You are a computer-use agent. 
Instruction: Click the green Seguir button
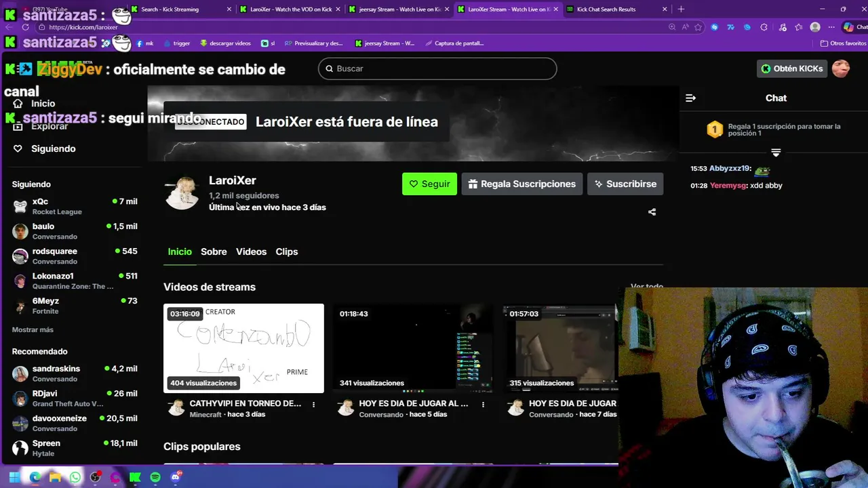coord(429,184)
